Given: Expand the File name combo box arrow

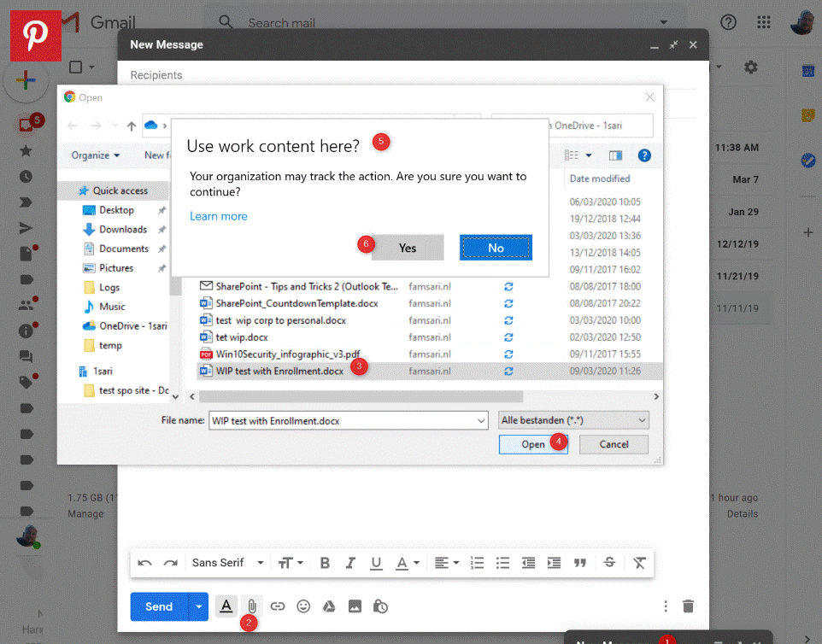Looking at the screenshot, I should click(x=481, y=421).
